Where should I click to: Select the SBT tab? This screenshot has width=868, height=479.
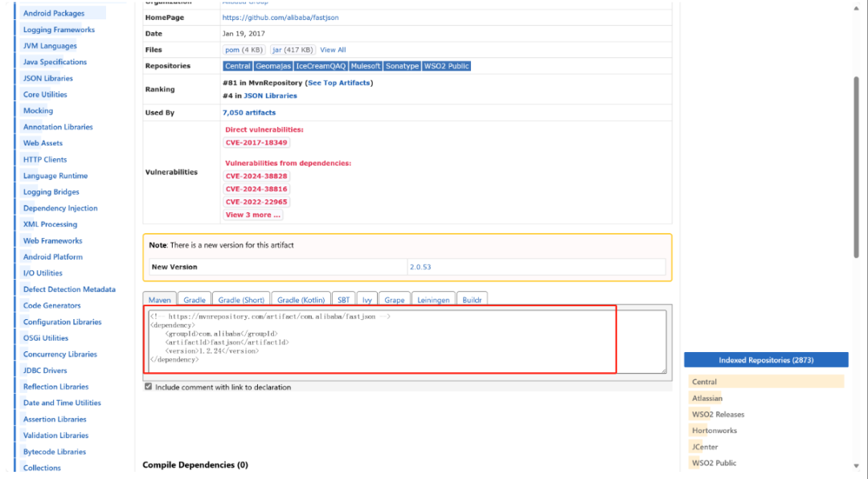click(x=344, y=300)
